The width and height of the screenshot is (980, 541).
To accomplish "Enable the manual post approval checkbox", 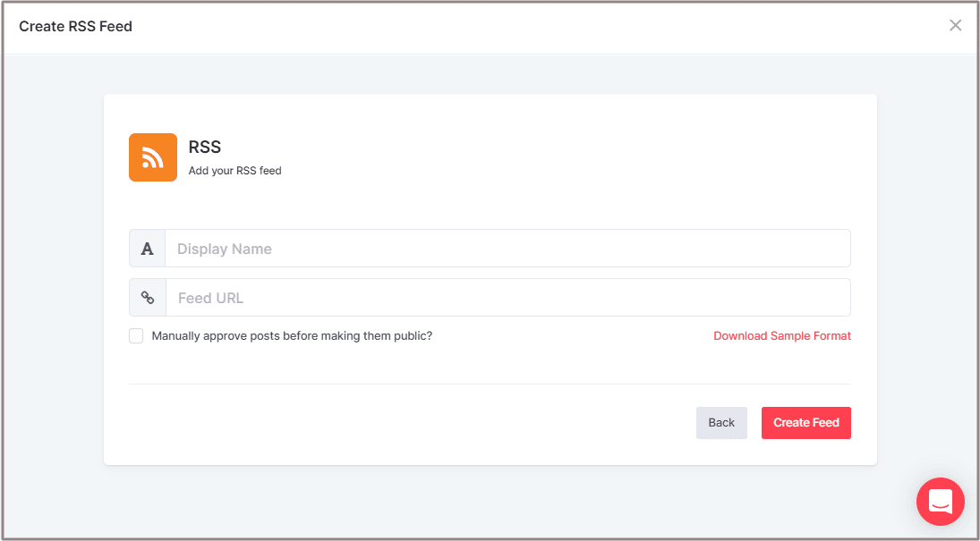I will click(136, 336).
